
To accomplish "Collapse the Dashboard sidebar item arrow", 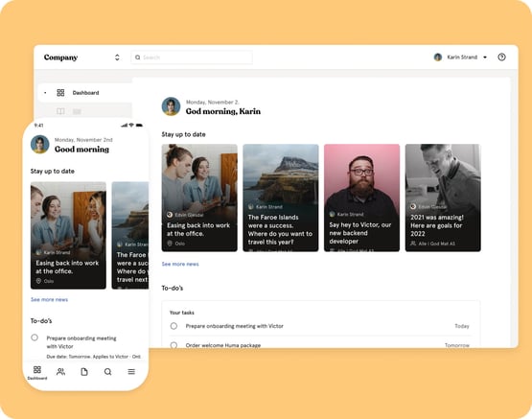I will (x=45, y=93).
